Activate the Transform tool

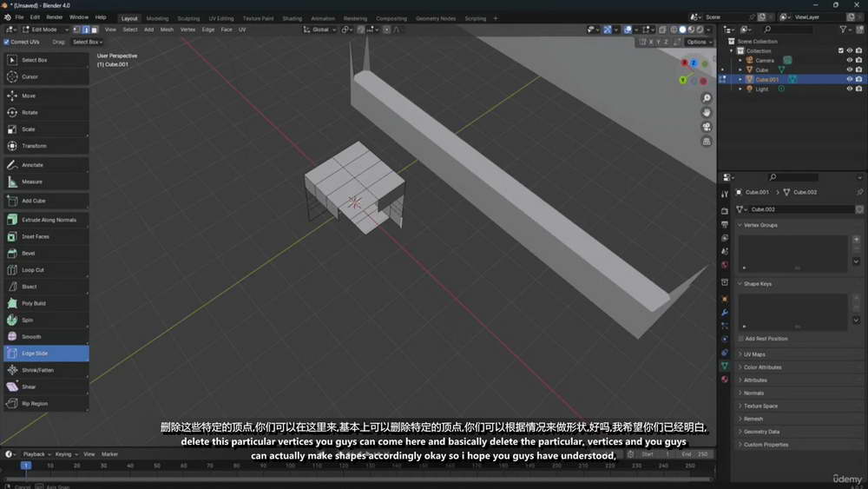coord(46,146)
